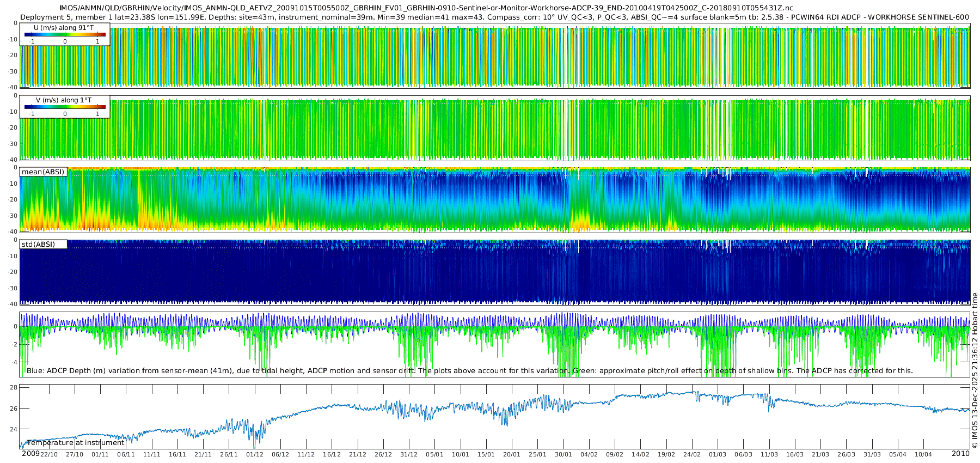Screen dimensions: 980x463
Task: Select the 01/12 date tick
Action: click(x=254, y=454)
